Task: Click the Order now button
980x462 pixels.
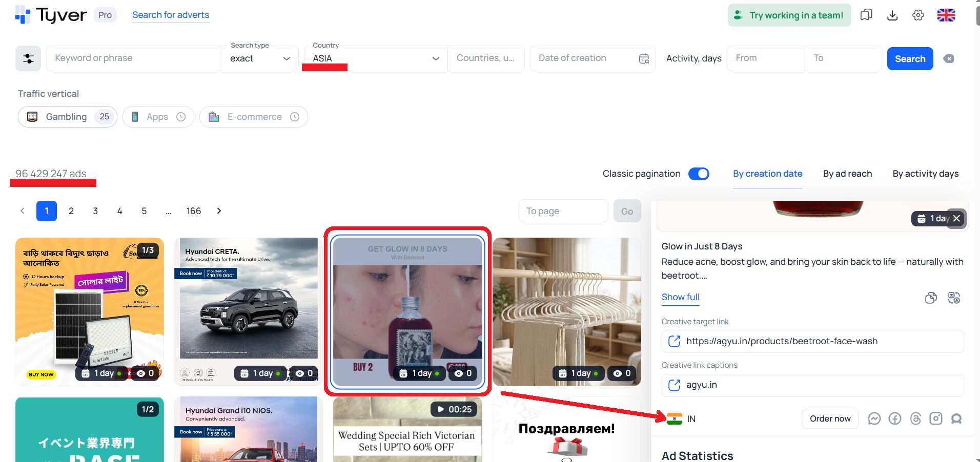Action: (x=830, y=418)
